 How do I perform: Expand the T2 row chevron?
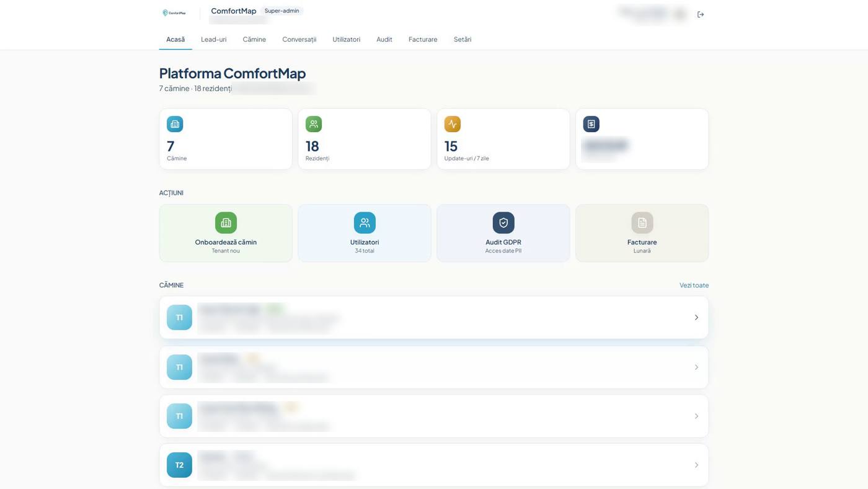[x=696, y=465]
